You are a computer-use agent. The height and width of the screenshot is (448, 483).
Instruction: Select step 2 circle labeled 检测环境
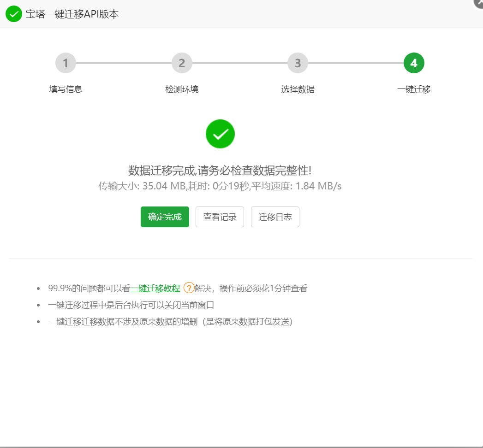click(x=182, y=63)
